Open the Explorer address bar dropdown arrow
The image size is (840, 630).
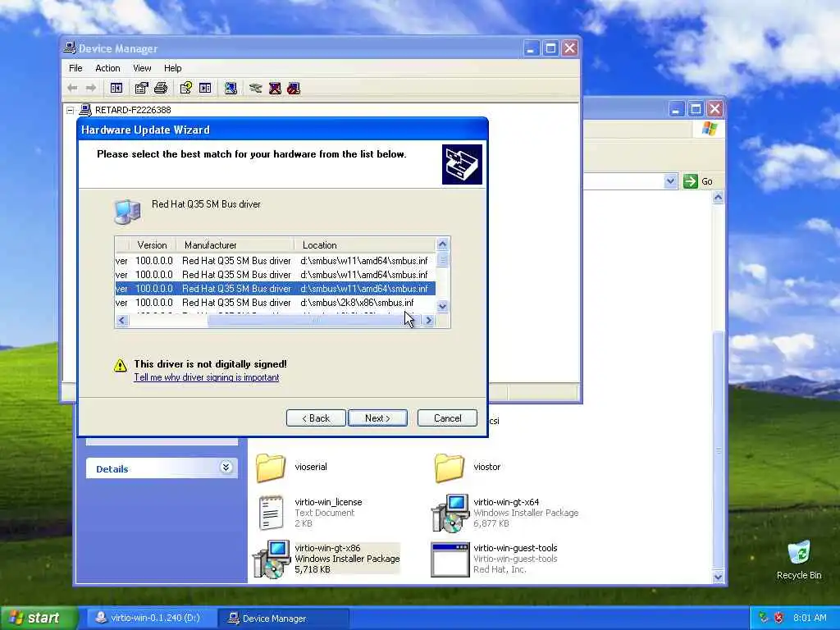[x=670, y=181]
